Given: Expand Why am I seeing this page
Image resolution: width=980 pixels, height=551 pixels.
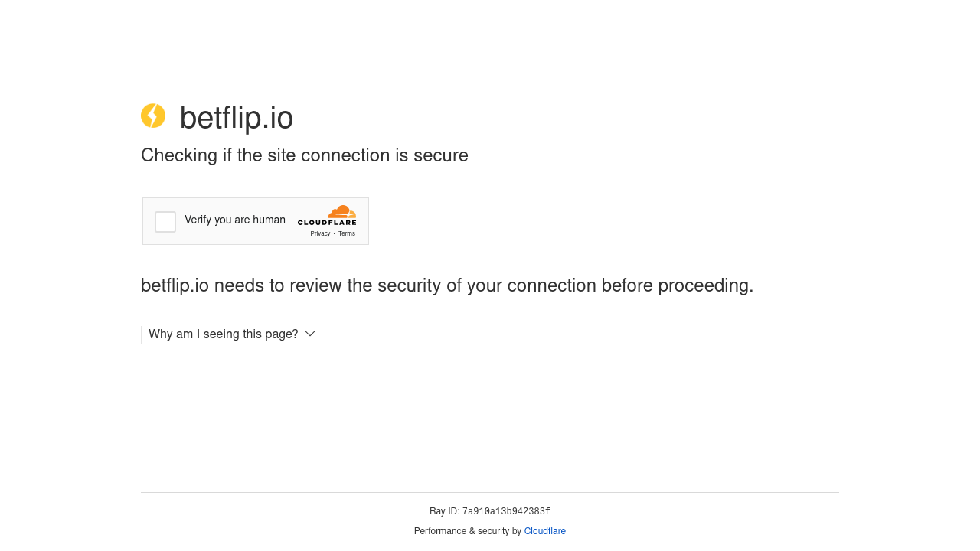Looking at the screenshot, I should [x=224, y=334].
